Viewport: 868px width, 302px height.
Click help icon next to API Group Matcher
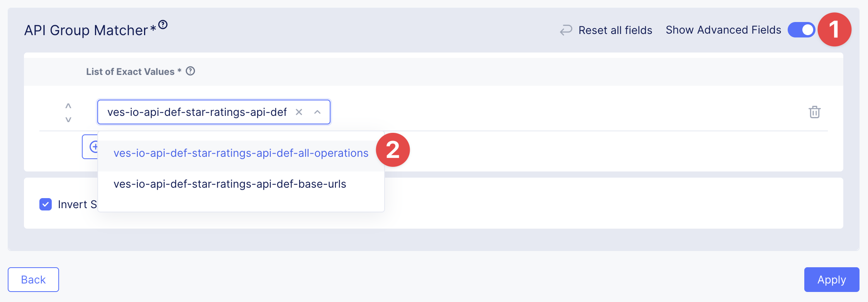pyautogui.click(x=163, y=25)
